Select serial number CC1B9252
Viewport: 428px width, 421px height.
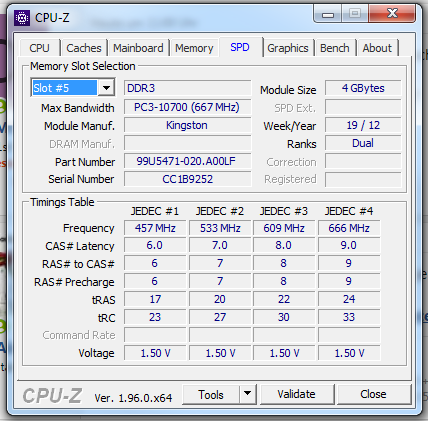point(187,179)
